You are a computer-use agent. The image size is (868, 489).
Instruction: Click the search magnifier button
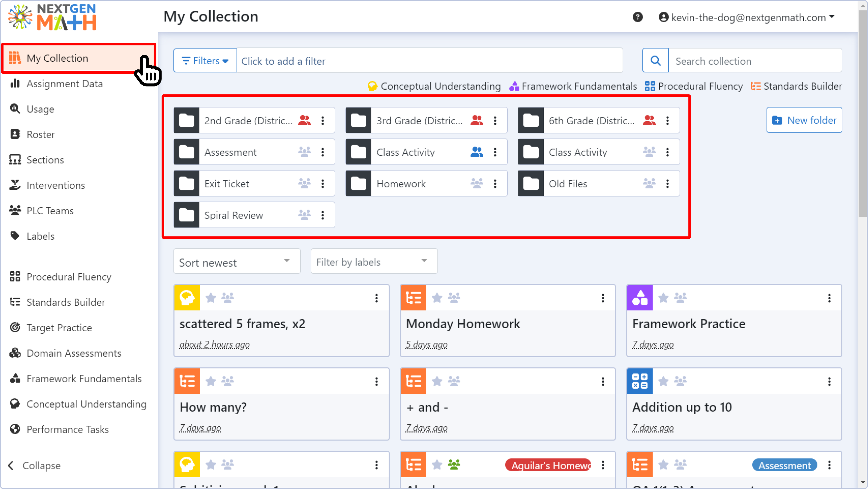pyautogui.click(x=655, y=61)
